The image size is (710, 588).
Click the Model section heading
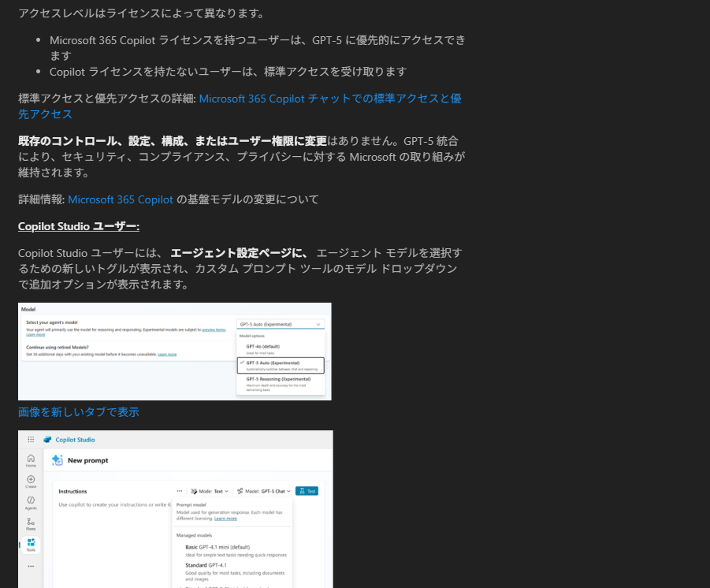(28, 310)
